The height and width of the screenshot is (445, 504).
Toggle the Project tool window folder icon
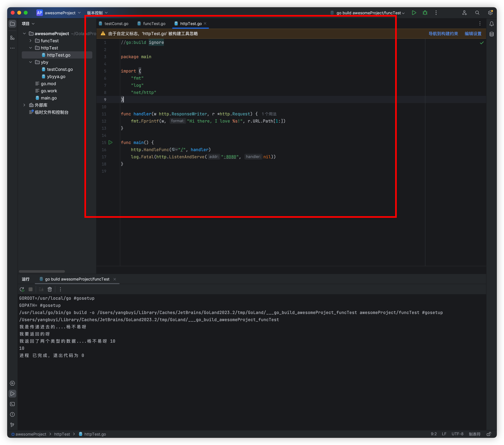click(12, 24)
